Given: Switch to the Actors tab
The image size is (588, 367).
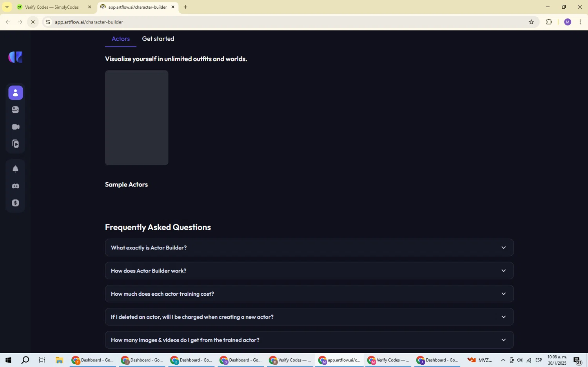Looking at the screenshot, I should [121, 39].
